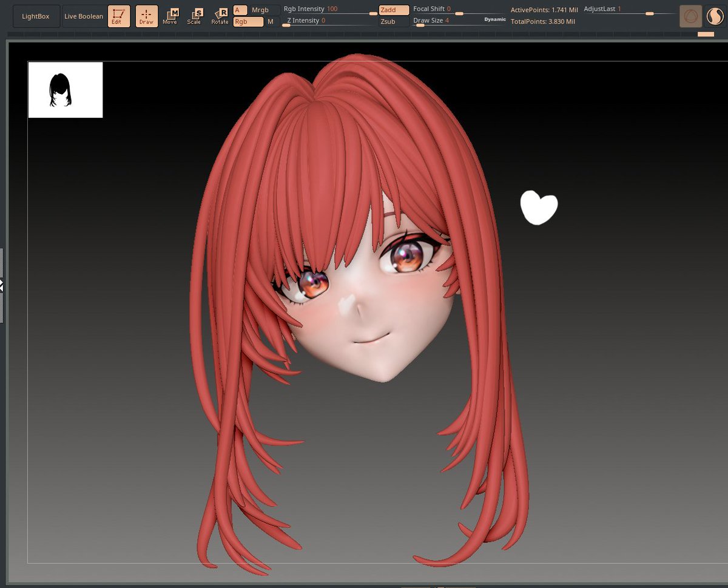Open the LightBox browser

[36, 16]
